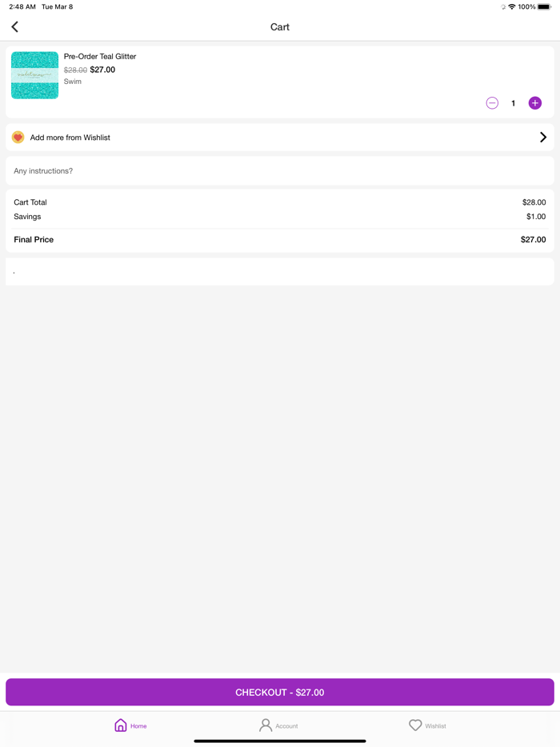Click the Pre-Order Teal Glitter product title
560x747 pixels.
(100, 57)
